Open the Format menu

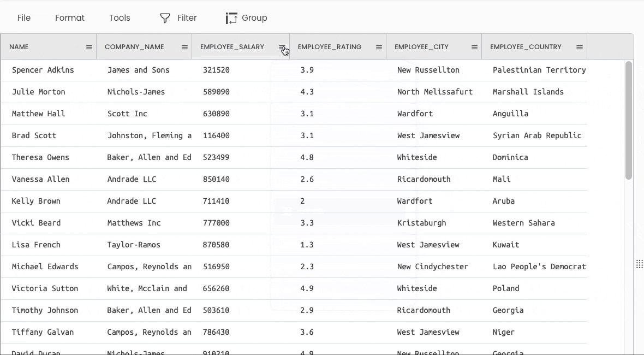70,18
